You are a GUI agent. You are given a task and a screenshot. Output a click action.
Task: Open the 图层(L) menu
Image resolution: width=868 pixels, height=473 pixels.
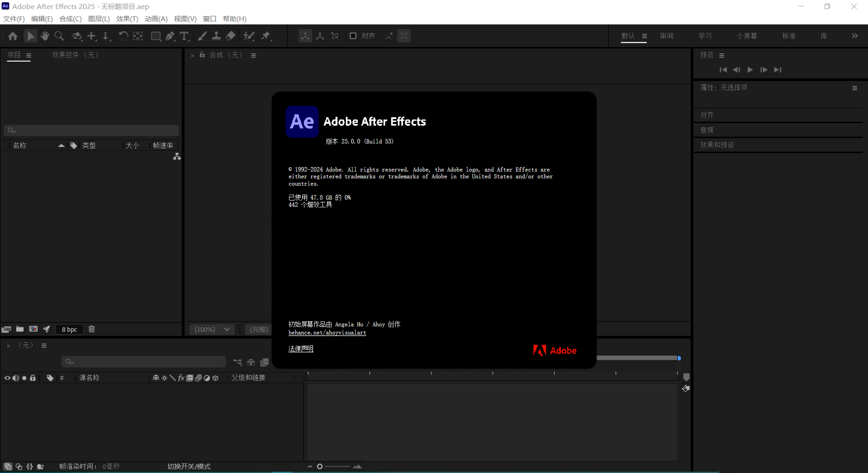[99, 19]
